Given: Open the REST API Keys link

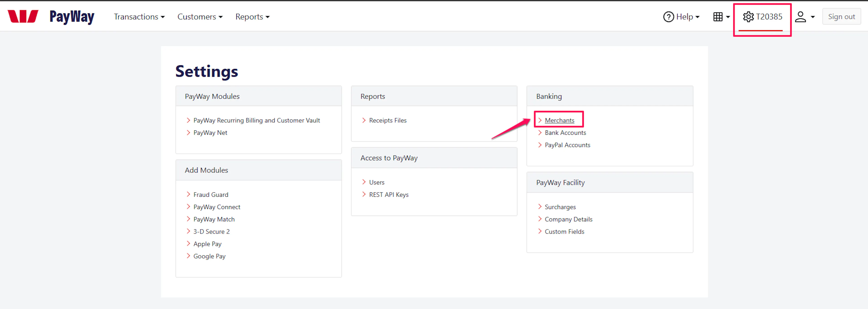Looking at the screenshot, I should [x=389, y=194].
